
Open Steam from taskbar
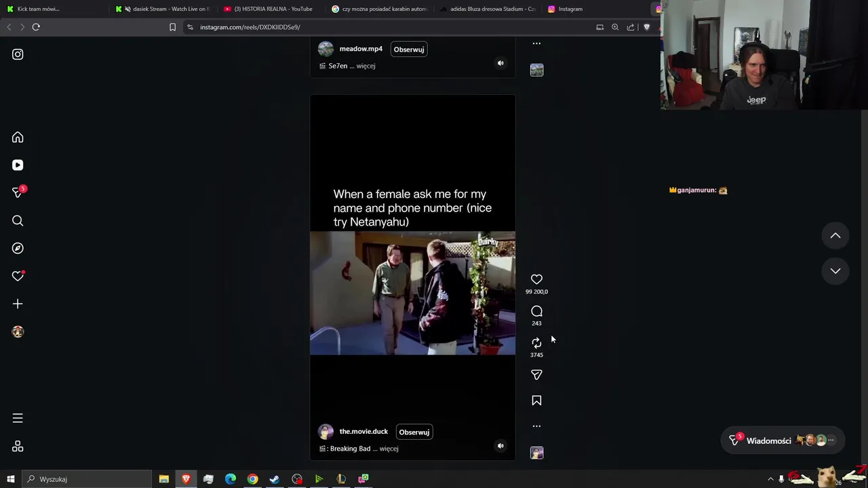click(275, 479)
